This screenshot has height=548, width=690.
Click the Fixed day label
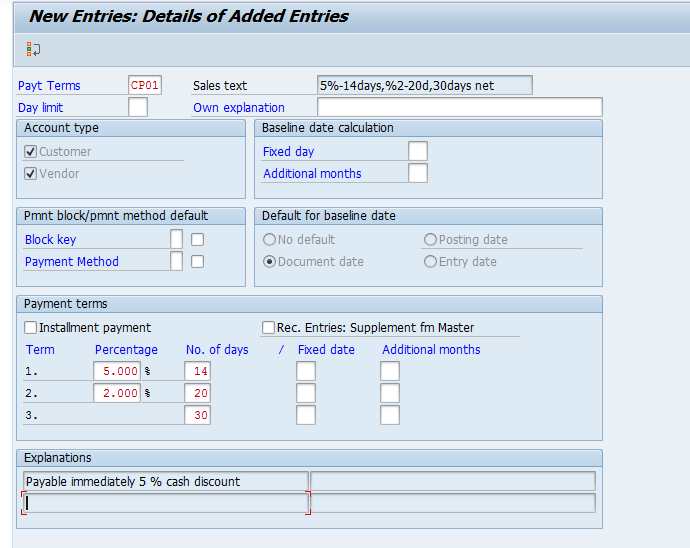[288, 151]
